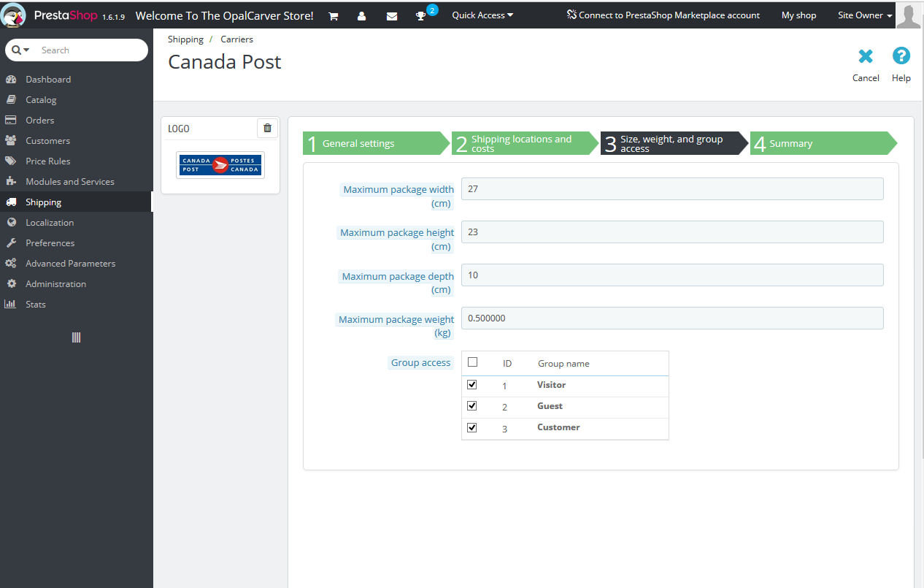Click the ID column header

click(x=507, y=363)
